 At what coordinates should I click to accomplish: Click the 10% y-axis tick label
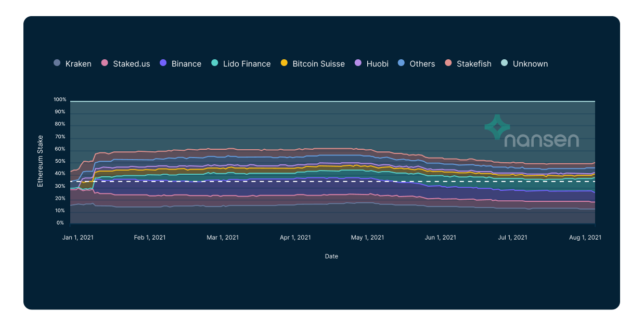tap(61, 211)
